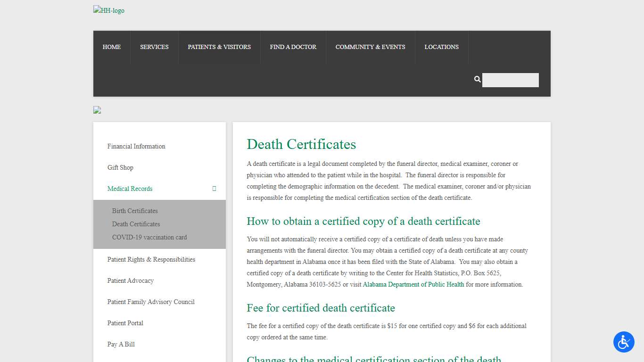Viewport: 644px width, 362px height.
Task: Click the search magnifier icon
Action: pyautogui.click(x=477, y=79)
